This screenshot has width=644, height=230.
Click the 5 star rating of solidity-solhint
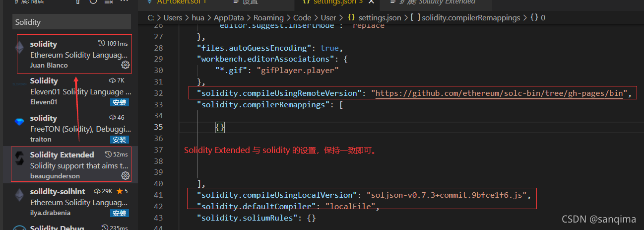123,191
